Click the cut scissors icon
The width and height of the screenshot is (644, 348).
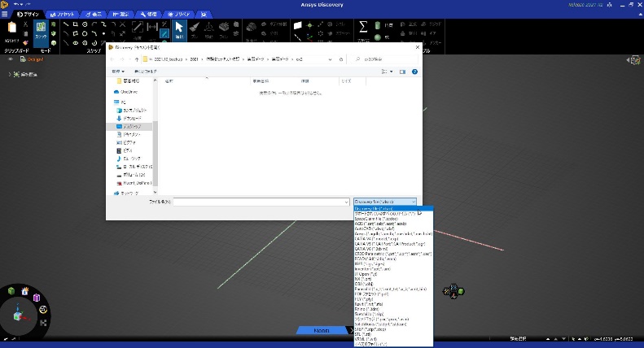point(25,24)
